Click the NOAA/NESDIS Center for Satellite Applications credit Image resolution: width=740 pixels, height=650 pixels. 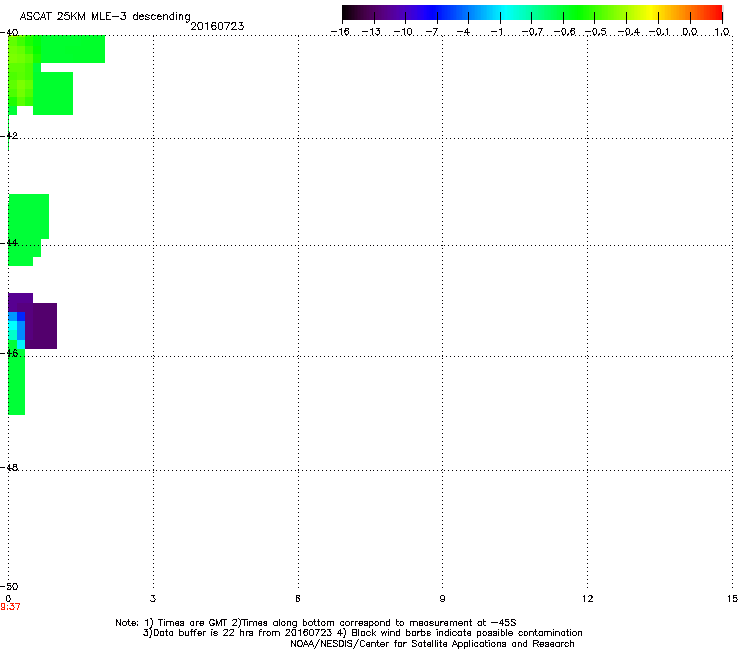tap(432, 644)
